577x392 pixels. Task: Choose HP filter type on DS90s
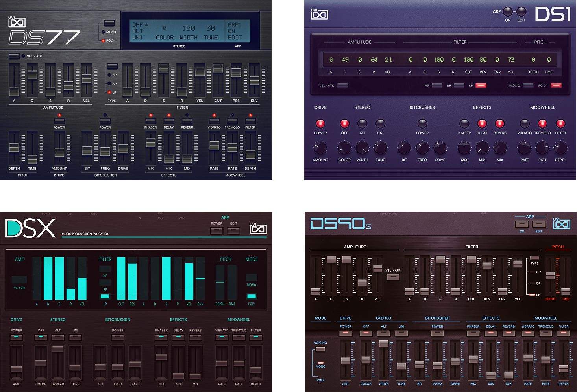pyautogui.click(x=533, y=272)
